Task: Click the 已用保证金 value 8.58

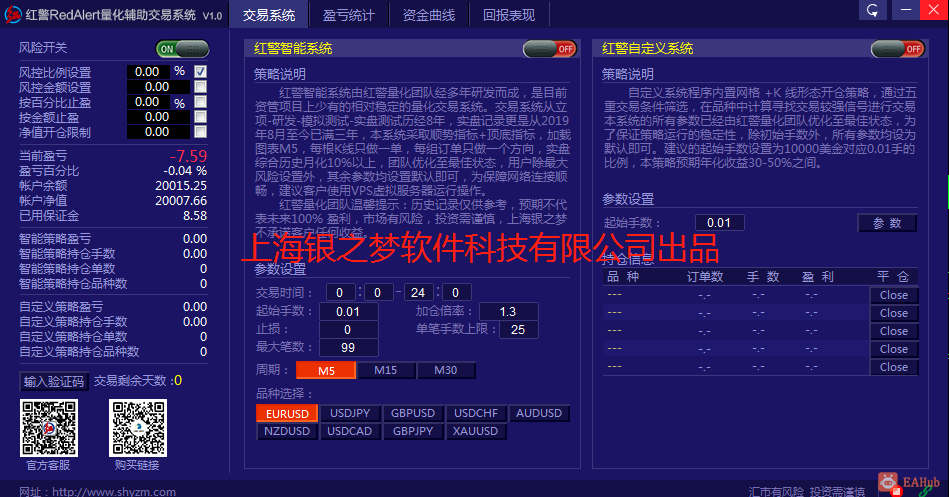Action: pyautogui.click(x=195, y=216)
